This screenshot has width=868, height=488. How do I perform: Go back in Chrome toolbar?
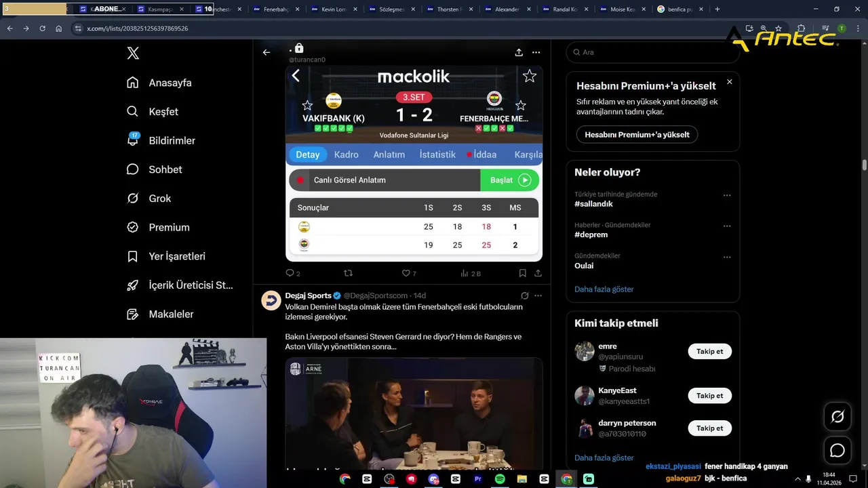[x=9, y=28]
